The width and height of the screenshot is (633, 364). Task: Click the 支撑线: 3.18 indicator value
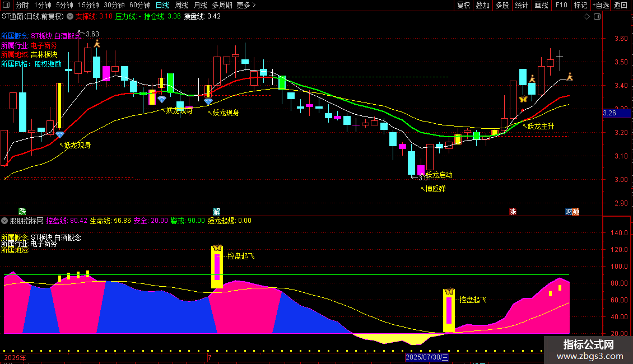94,16
